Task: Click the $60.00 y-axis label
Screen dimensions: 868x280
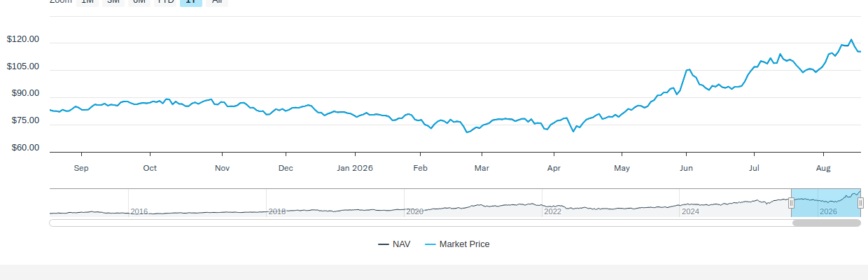Action: point(25,148)
